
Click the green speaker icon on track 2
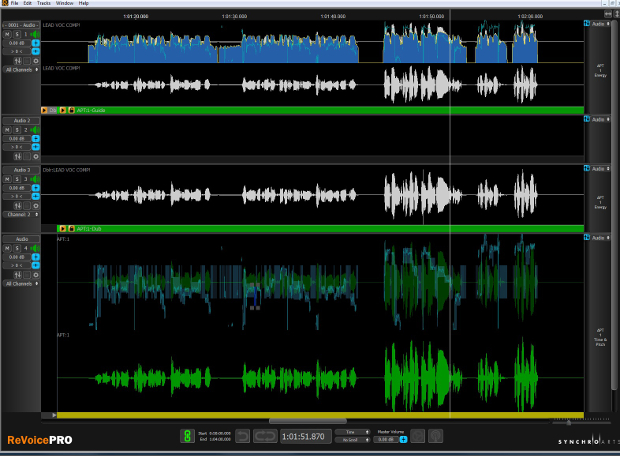click(36, 130)
